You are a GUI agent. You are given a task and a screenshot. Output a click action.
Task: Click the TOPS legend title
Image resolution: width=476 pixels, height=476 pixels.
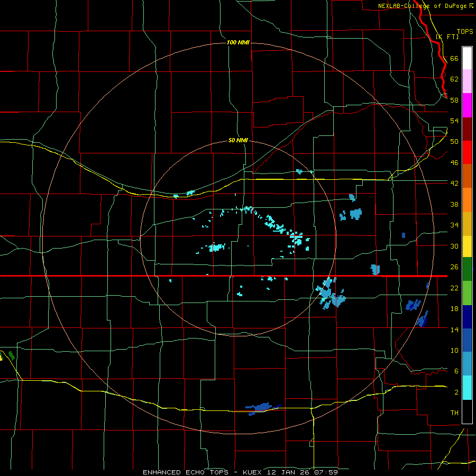[x=465, y=31]
